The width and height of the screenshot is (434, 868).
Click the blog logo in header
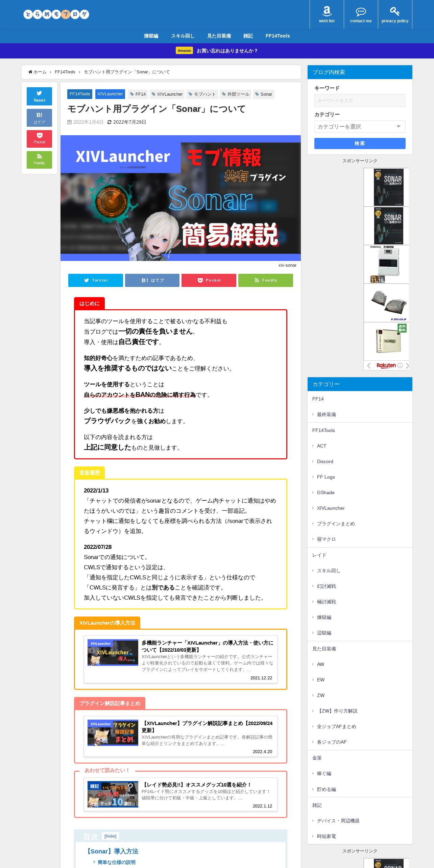tap(56, 14)
